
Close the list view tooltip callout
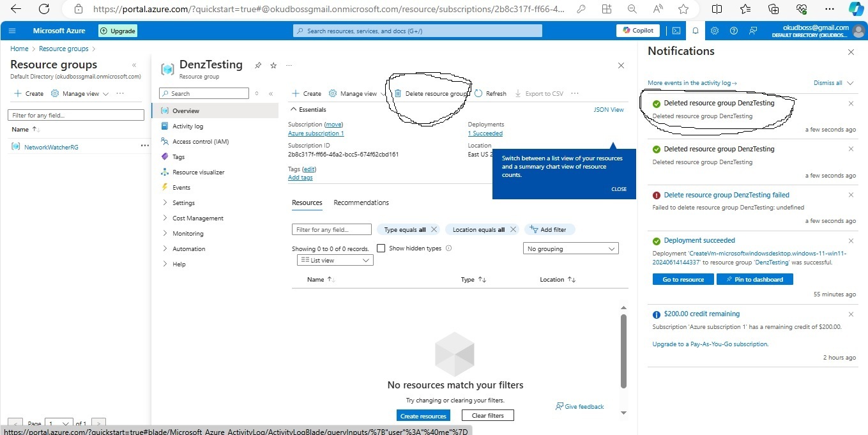tap(619, 189)
